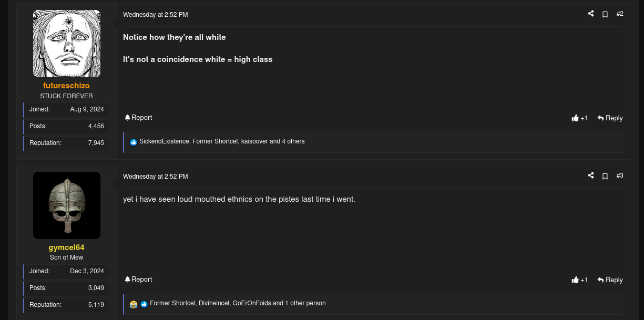Open SickendExistence's profile from reactions

[x=164, y=141]
